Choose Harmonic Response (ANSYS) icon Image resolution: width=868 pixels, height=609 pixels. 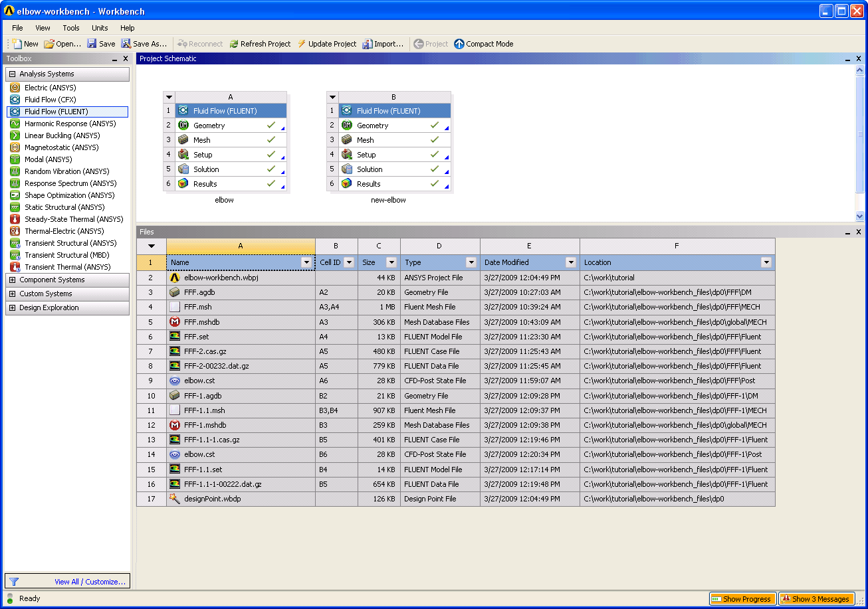coord(15,124)
